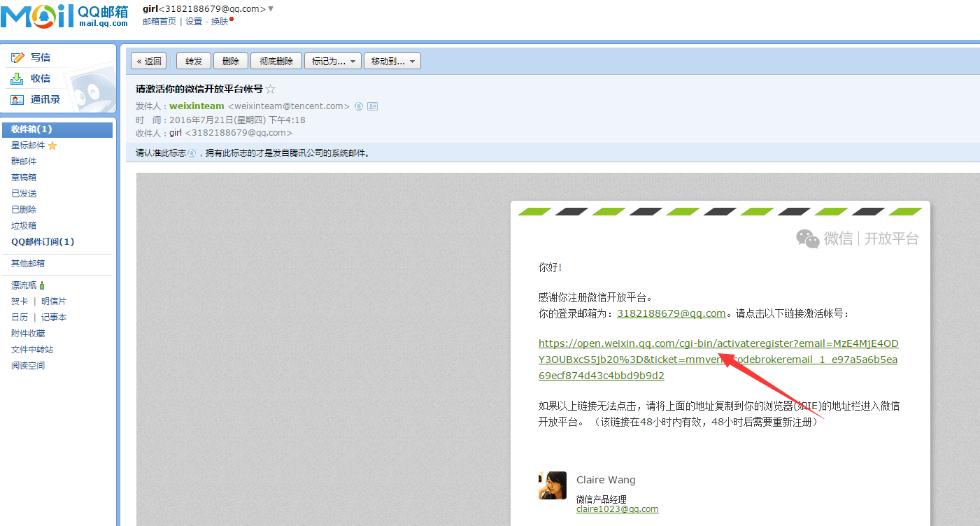Image resolution: width=980 pixels, height=526 pixels.
Task: Open 文件中转站 link
Action: tap(32, 350)
